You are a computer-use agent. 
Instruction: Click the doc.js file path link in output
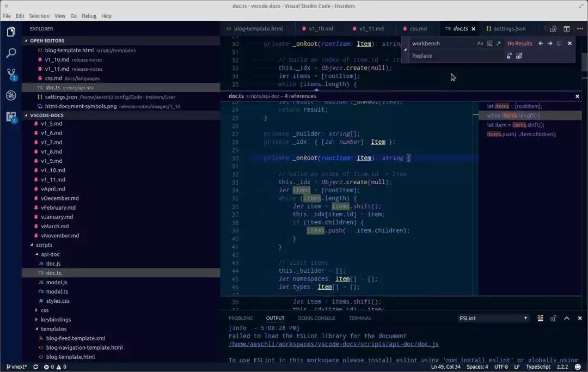333,344
